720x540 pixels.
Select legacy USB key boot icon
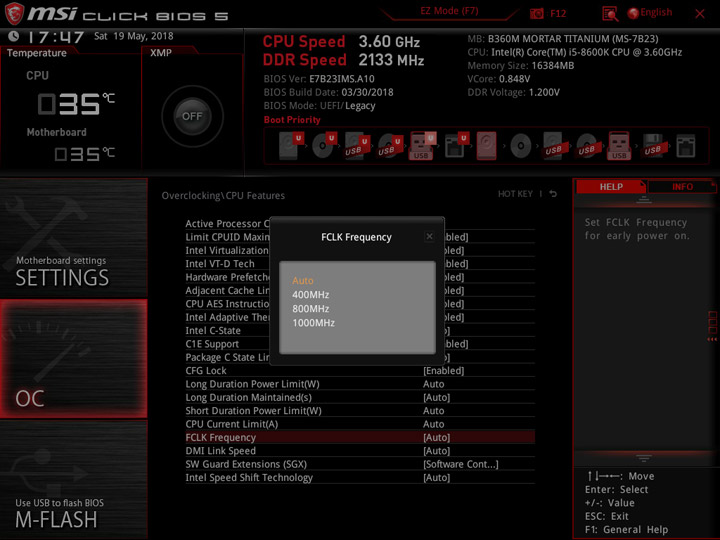tap(619, 146)
